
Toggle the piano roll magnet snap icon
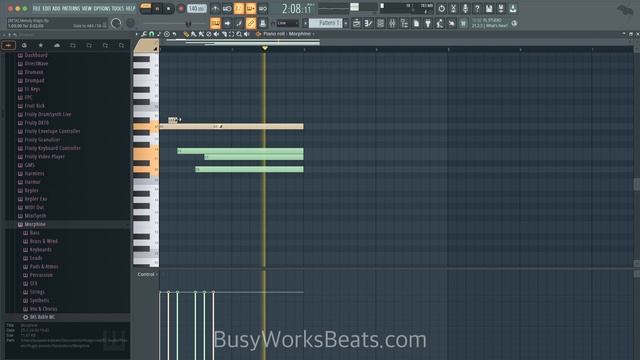coord(151,34)
